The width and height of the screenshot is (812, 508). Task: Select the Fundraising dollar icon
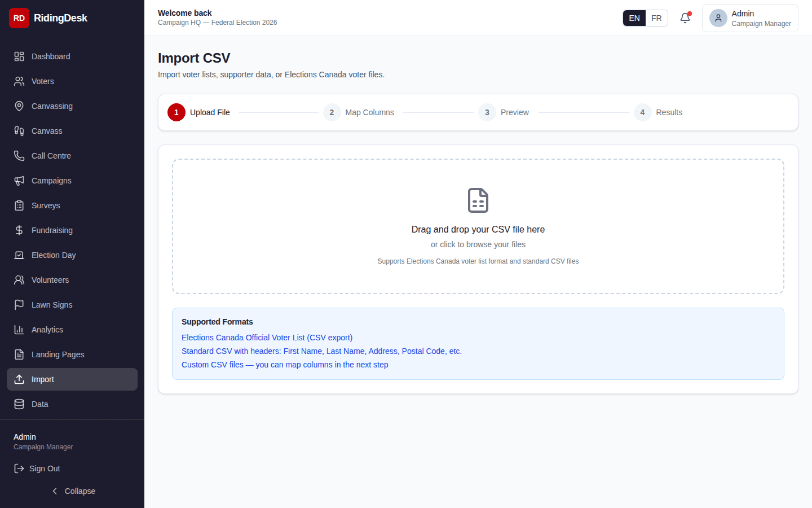(x=19, y=230)
